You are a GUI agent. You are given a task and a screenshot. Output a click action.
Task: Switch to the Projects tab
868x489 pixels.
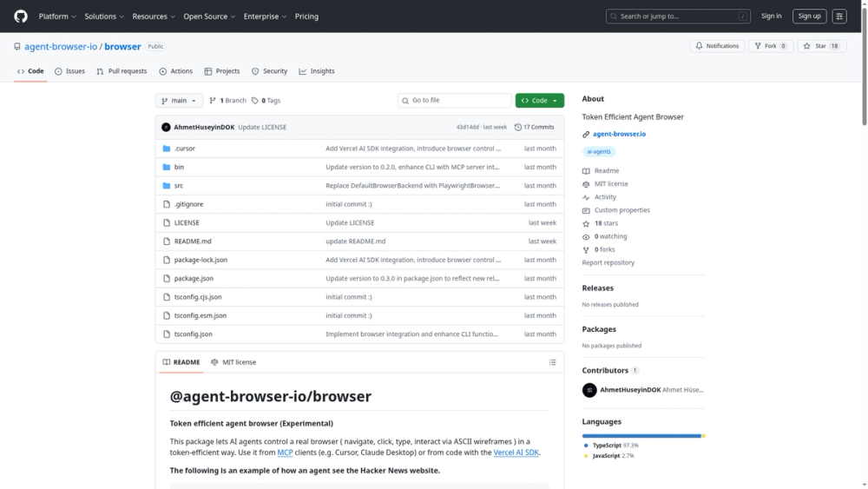221,71
